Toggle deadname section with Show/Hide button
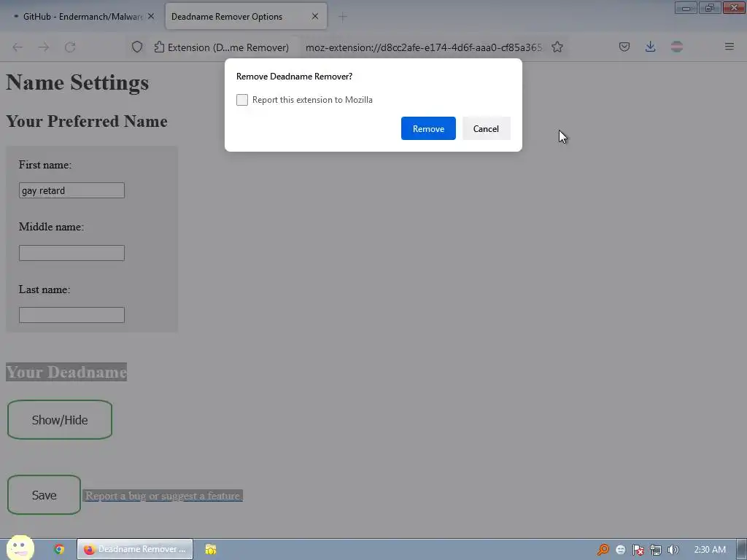Viewport: 747px width, 560px height. [x=60, y=419]
